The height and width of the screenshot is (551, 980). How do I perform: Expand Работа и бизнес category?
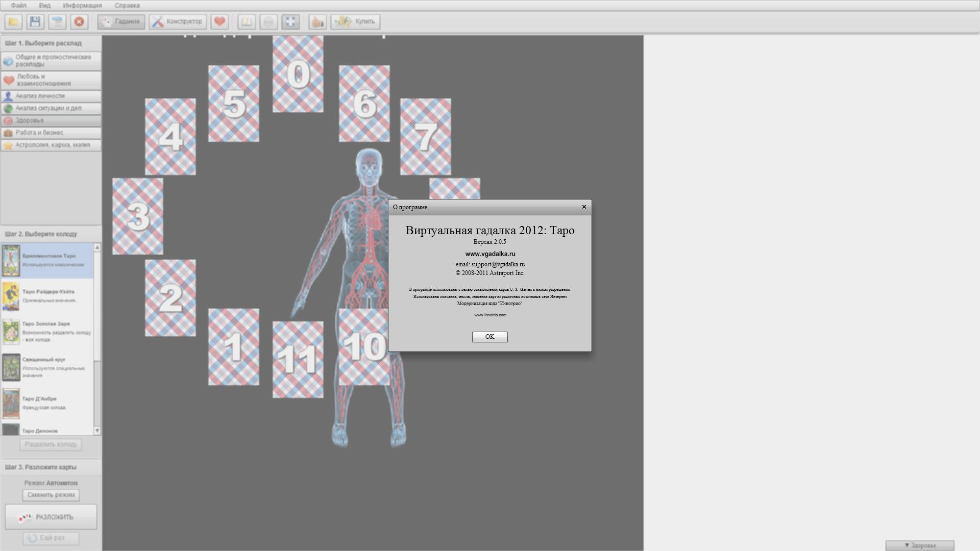pyautogui.click(x=51, y=133)
